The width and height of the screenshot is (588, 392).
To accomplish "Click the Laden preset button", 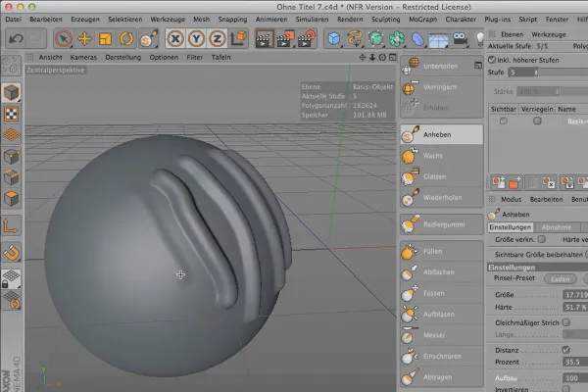I will (x=561, y=278).
